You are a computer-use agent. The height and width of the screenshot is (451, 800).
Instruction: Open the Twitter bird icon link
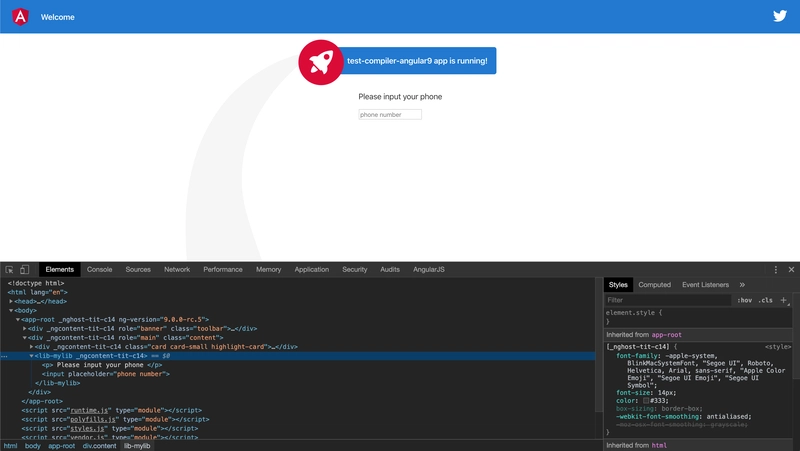point(780,16)
